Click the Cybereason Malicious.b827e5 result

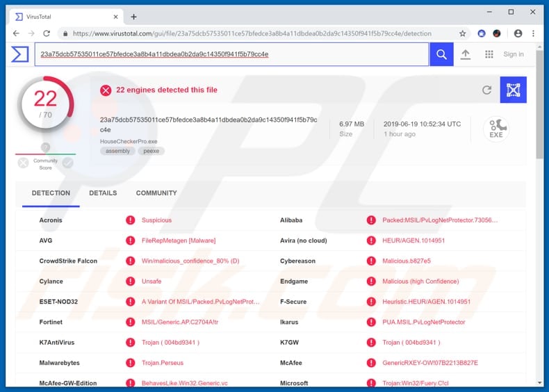click(x=407, y=261)
